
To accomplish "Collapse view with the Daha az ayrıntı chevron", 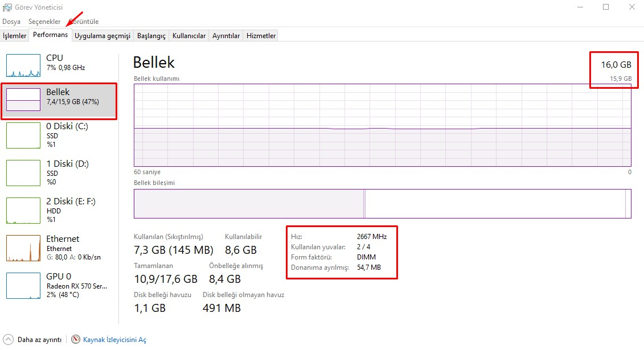I will (8, 339).
